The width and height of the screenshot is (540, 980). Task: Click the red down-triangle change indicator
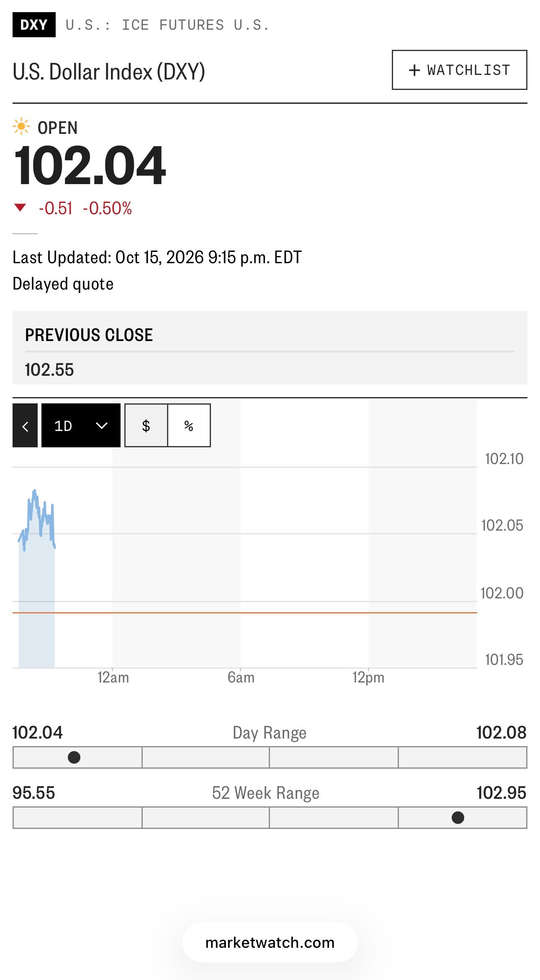[20, 208]
